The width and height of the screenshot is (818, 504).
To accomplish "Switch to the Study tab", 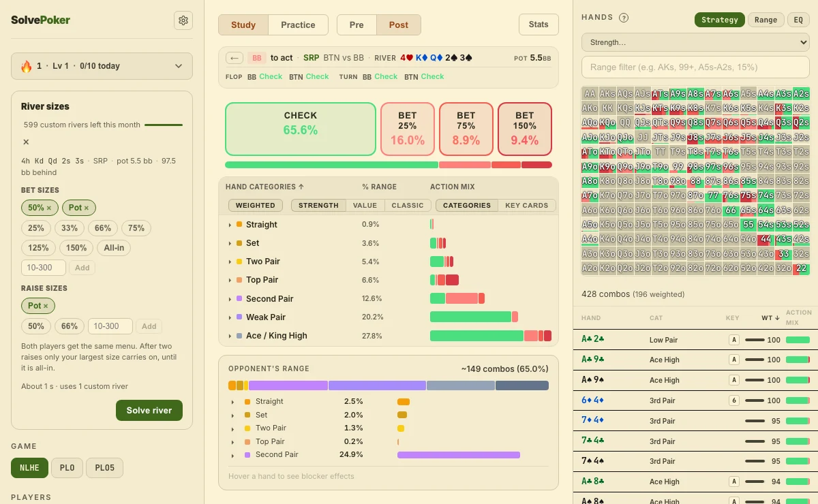I will (x=243, y=25).
